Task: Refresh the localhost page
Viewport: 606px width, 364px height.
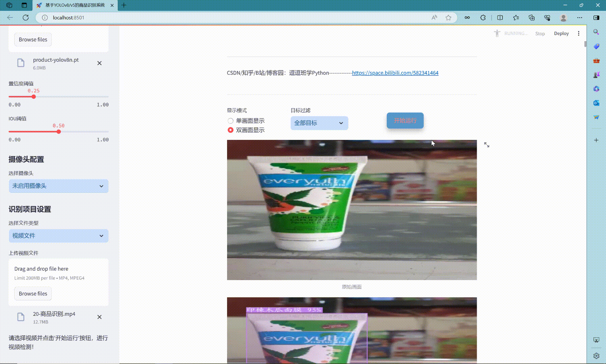Action: tap(26, 18)
